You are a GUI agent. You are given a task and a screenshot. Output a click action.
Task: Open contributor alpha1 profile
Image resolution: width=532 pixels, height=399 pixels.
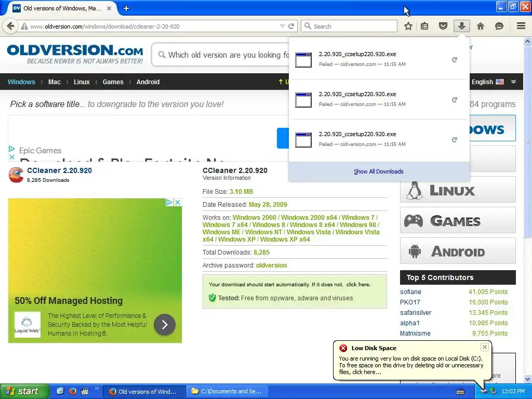[409, 323]
